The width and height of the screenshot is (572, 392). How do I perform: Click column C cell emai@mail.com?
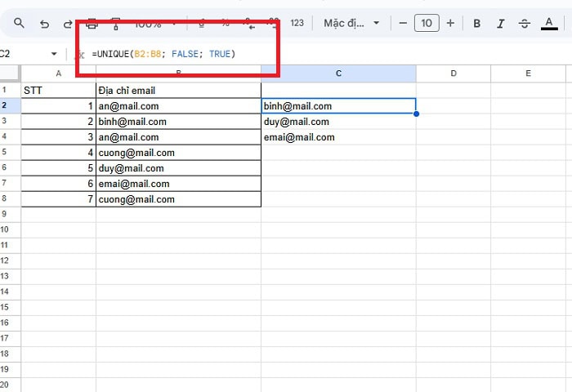(x=338, y=137)
